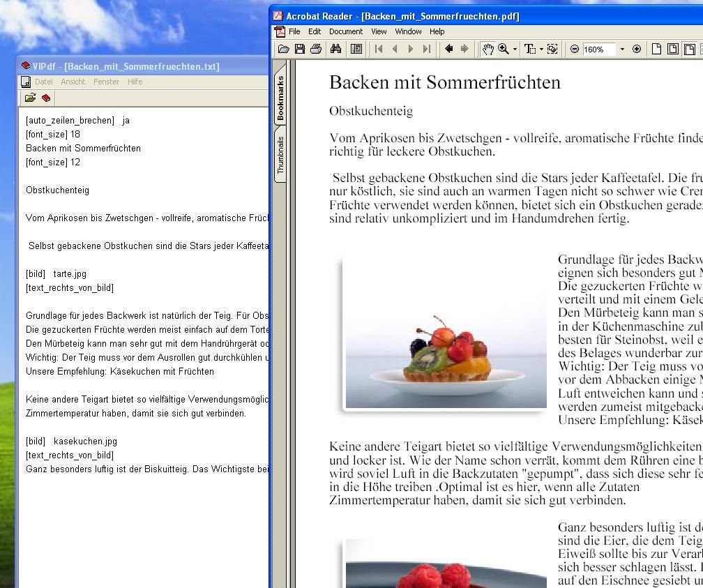Click the Go to Previous View black arrow
This screenshot has height=588, width=703.
[448, 48]
